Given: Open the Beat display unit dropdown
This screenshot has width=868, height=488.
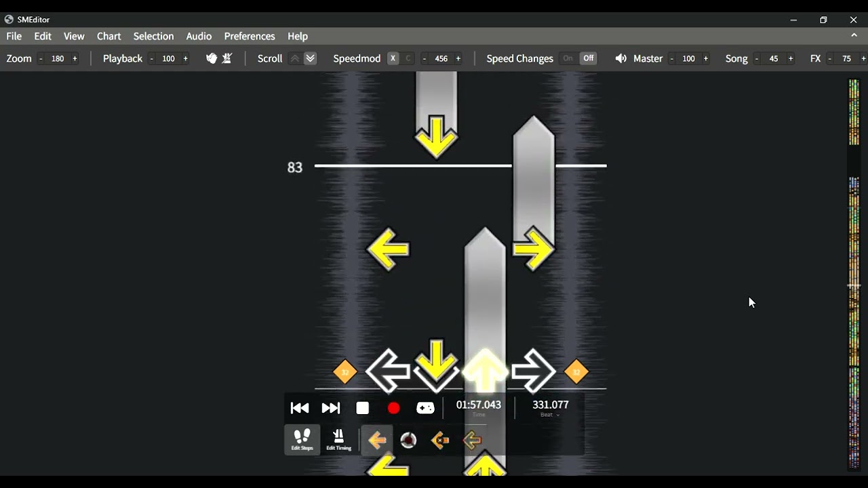Looking at the screenshot, I should click(550, 415).
